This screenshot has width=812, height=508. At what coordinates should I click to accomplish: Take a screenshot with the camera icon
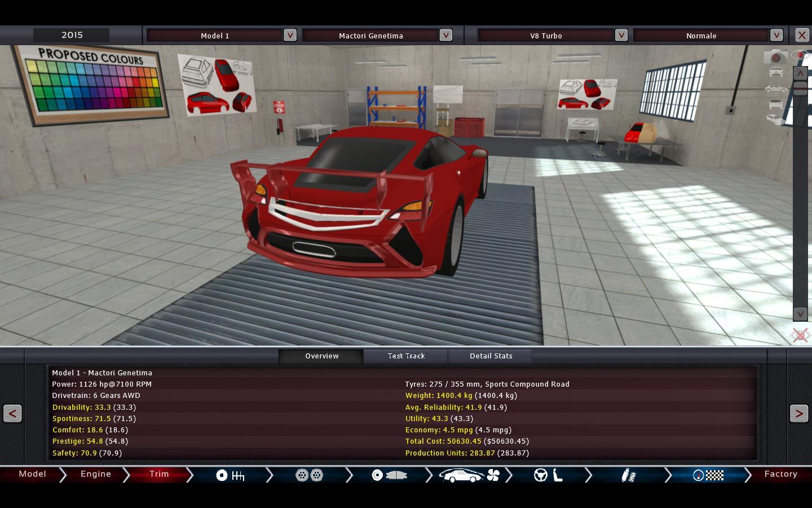click(775, 57)
